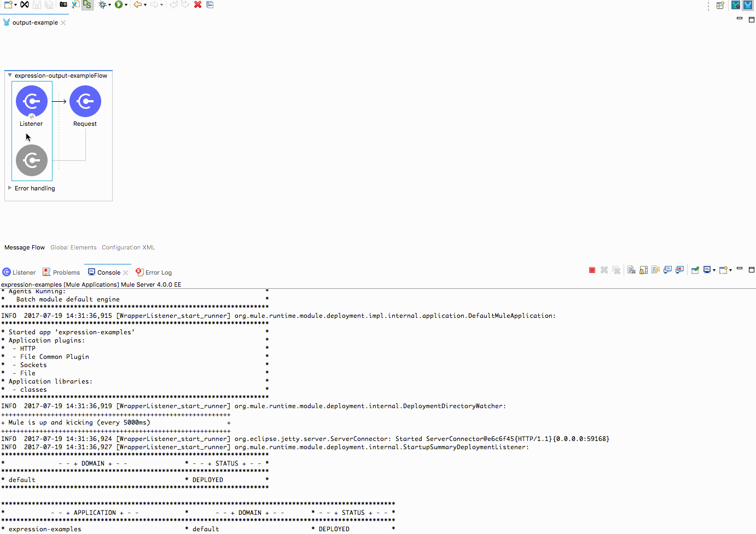756x534 pixels.
Task: Select the Problems view tab
Action: (66, 272)
